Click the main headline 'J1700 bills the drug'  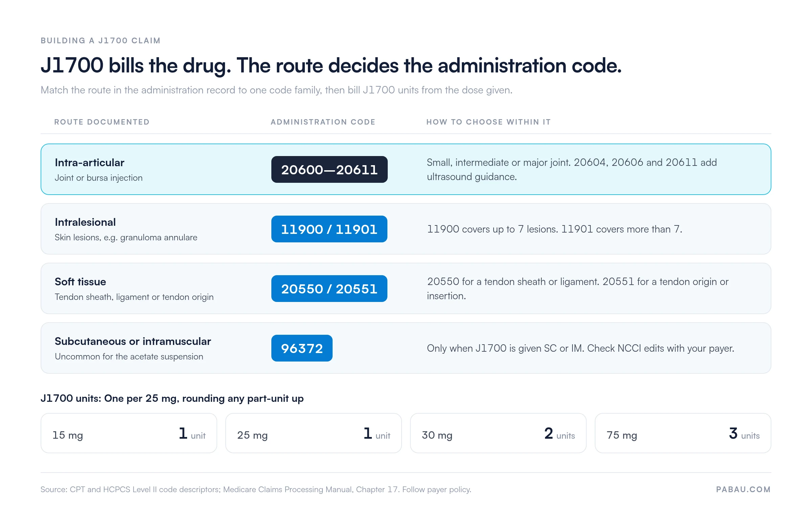tap(331, 65)
